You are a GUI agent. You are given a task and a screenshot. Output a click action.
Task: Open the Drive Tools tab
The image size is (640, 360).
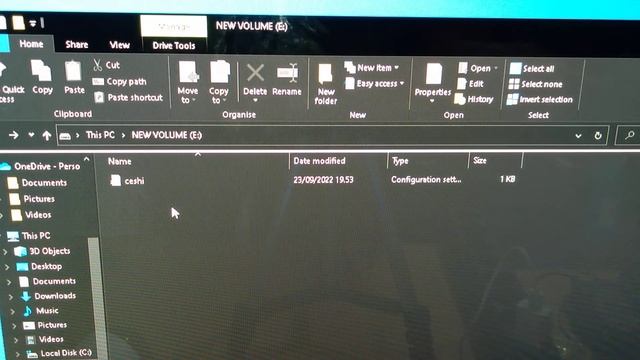click(x=174, y=45)
